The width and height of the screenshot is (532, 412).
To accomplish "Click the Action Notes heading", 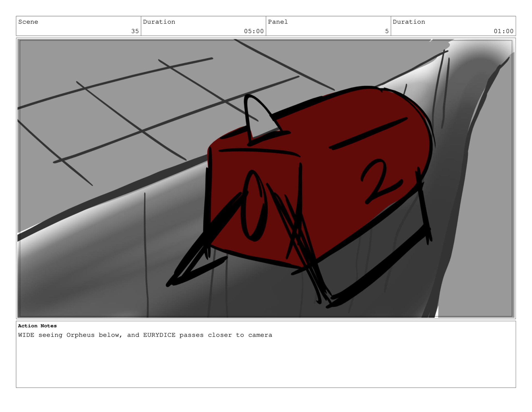I will click(x=37, y=326).
